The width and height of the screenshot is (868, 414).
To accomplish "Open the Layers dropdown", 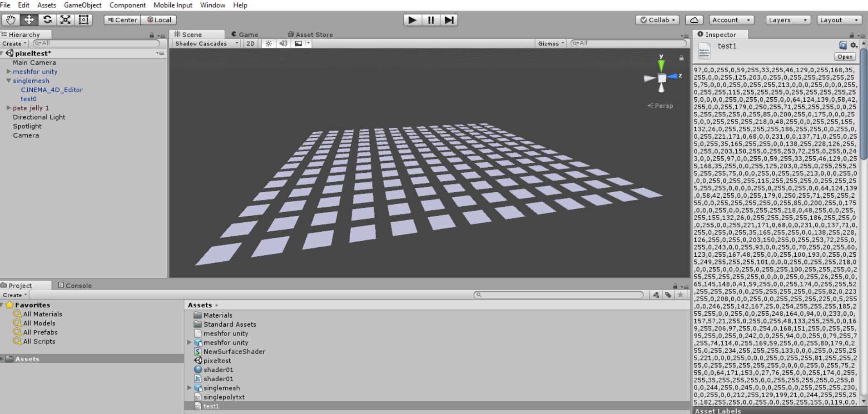I will click(788, 20).
